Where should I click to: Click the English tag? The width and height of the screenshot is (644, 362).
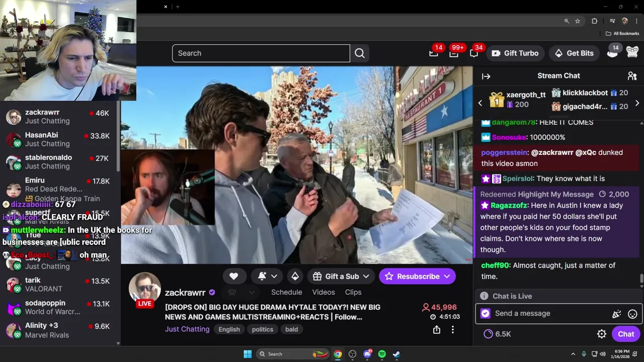point(229,329)
